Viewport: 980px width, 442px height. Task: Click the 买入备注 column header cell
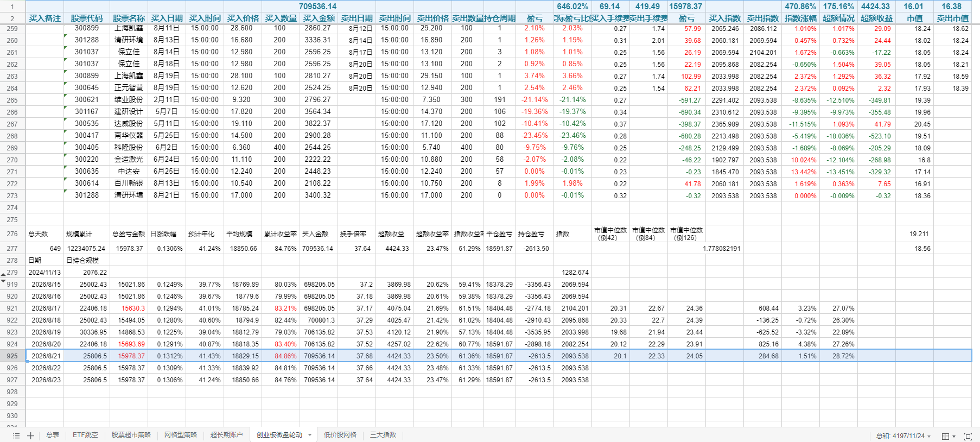click(44, 18)
